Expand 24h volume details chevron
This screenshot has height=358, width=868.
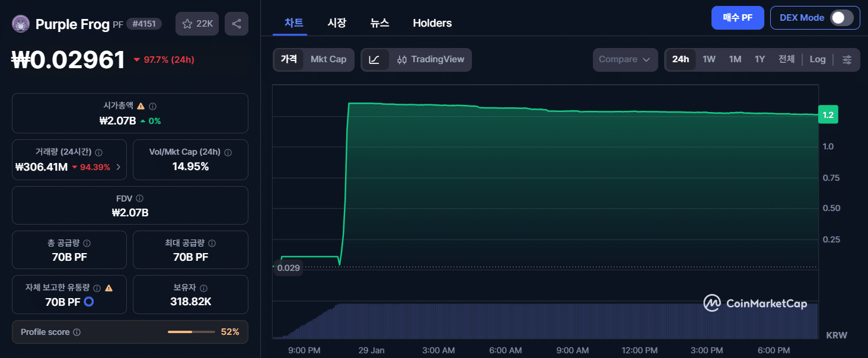point(118,167)
